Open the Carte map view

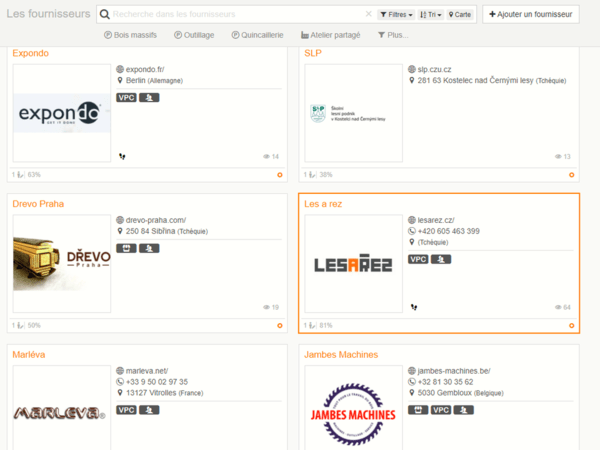click(x=460, y=15)
